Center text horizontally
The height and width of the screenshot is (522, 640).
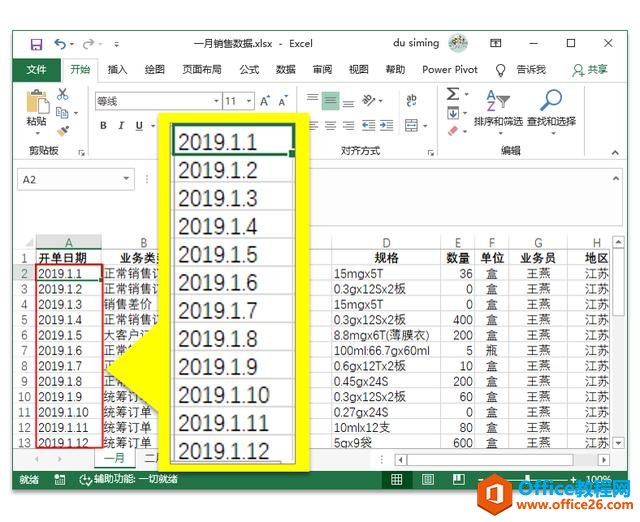click(x=330, y=126)
